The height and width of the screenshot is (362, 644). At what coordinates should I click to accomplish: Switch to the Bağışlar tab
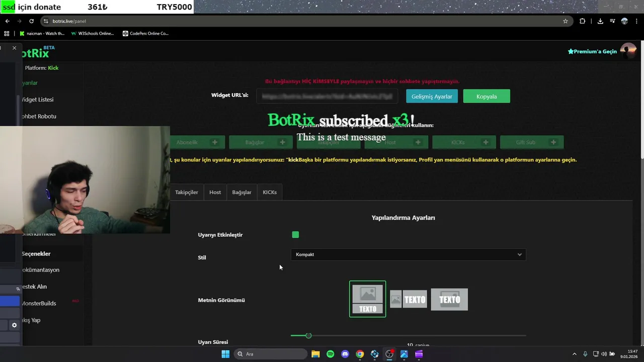click(x=242, y=192)
